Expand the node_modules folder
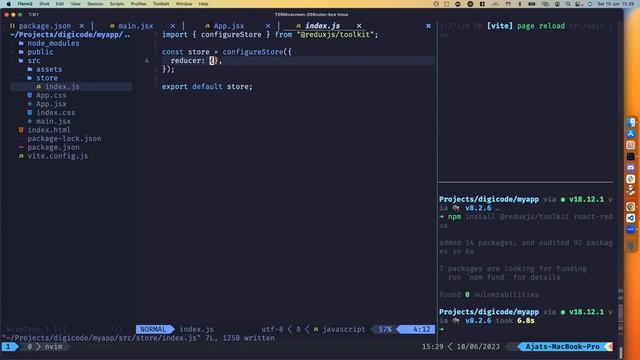This screenshot has height=360, width=640. pyautogui.click(x=53, y=43)
